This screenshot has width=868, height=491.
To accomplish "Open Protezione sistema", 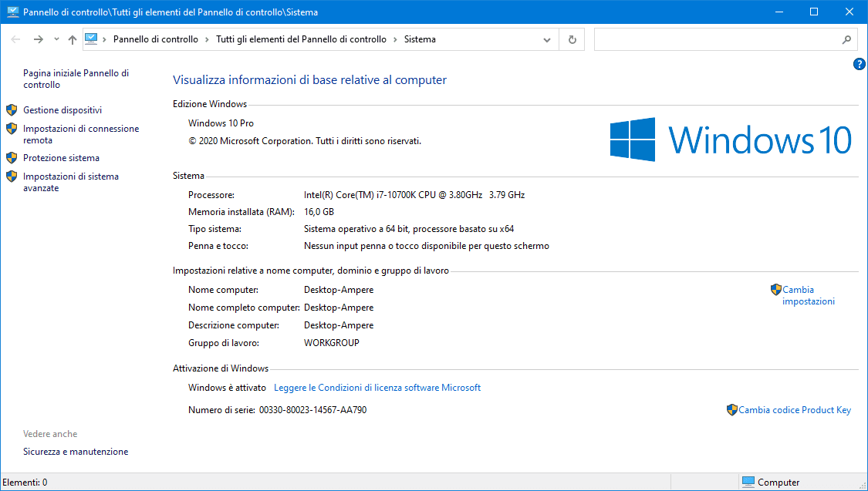I will coord(61,158).
